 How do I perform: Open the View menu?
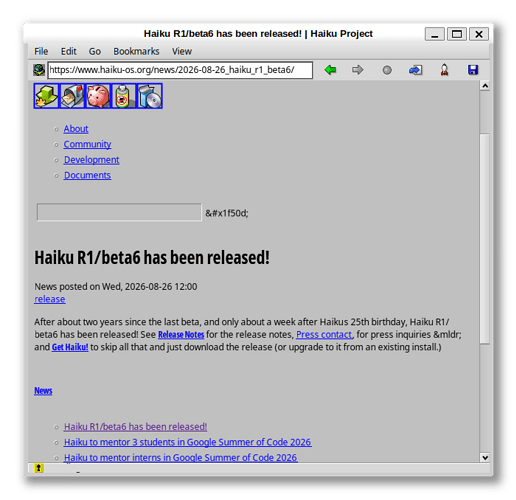(182, 51)
